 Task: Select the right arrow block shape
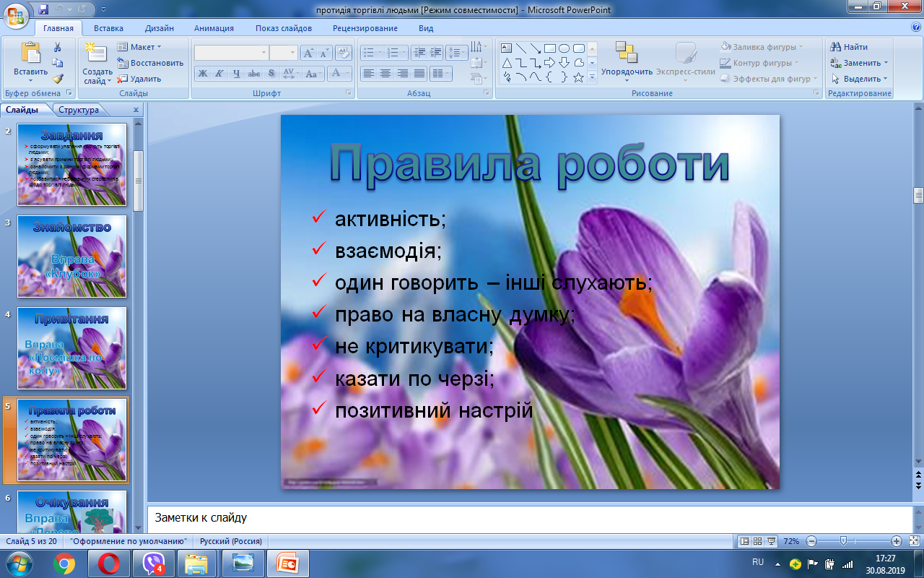tap(550, 63)
